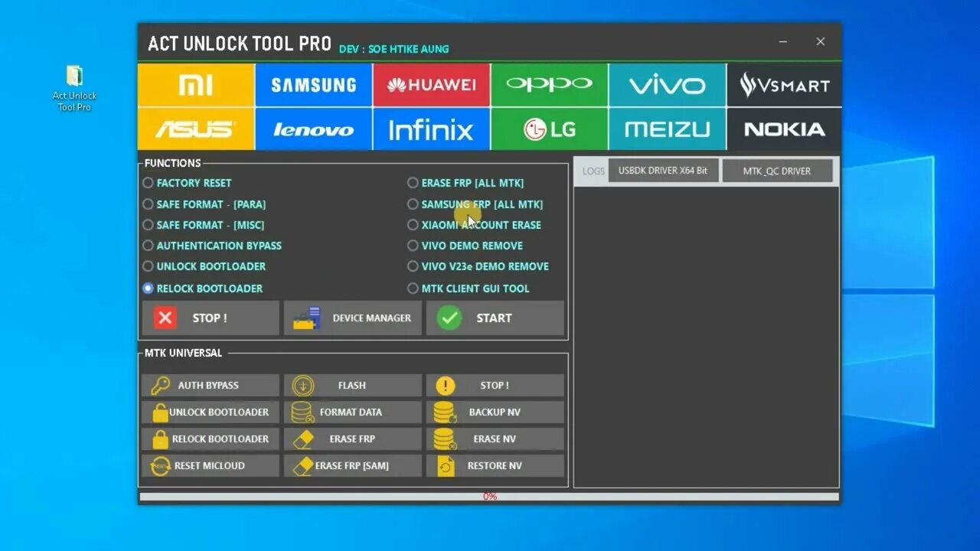Open Device Manager
980x551 pixels.
coord(353,318)
